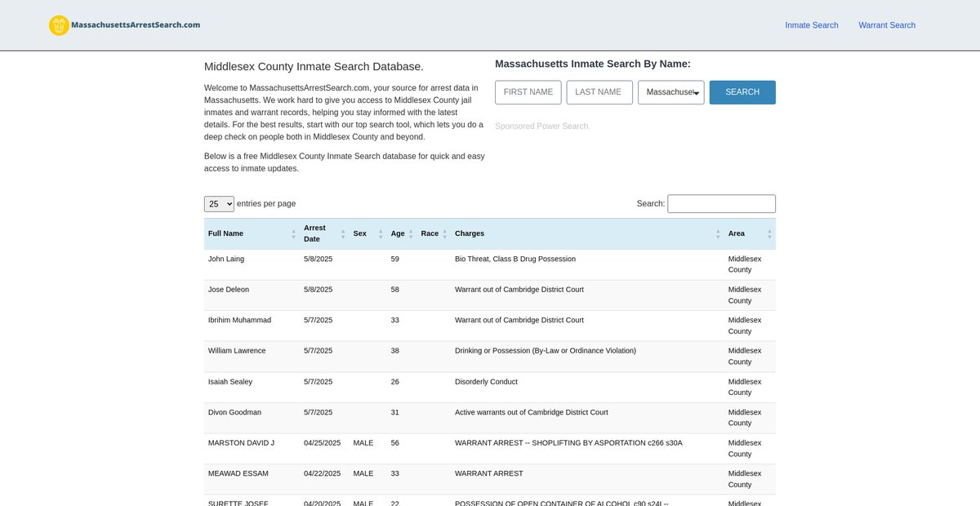Select the John Laing table row
This screenshot has height=506, width=980.
coord(226,259)
